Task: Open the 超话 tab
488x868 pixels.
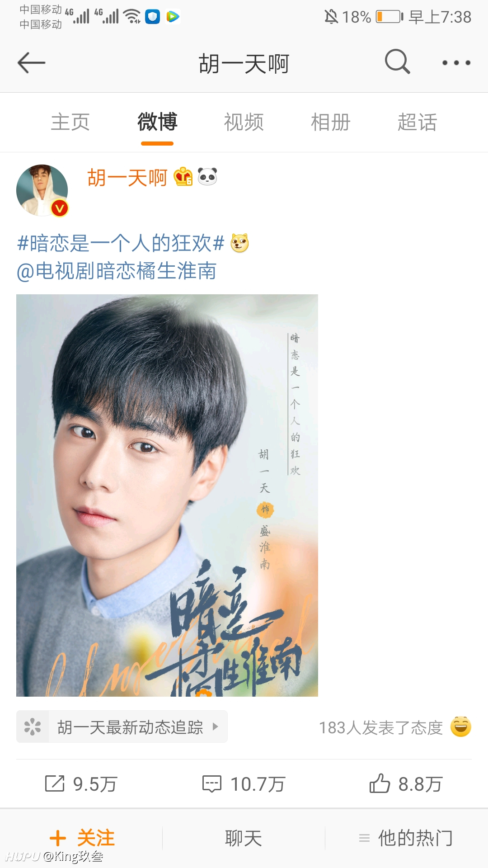Action: (418, 122)
